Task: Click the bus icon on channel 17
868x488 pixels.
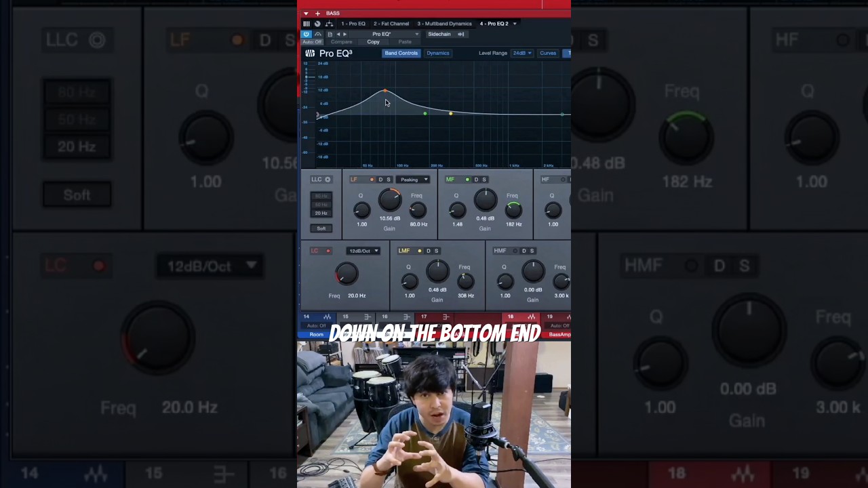Action: [x=446, y=317]
